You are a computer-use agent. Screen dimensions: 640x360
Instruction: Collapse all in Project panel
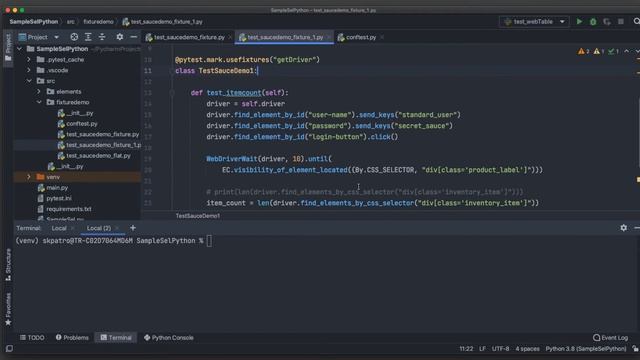[102, 37]
